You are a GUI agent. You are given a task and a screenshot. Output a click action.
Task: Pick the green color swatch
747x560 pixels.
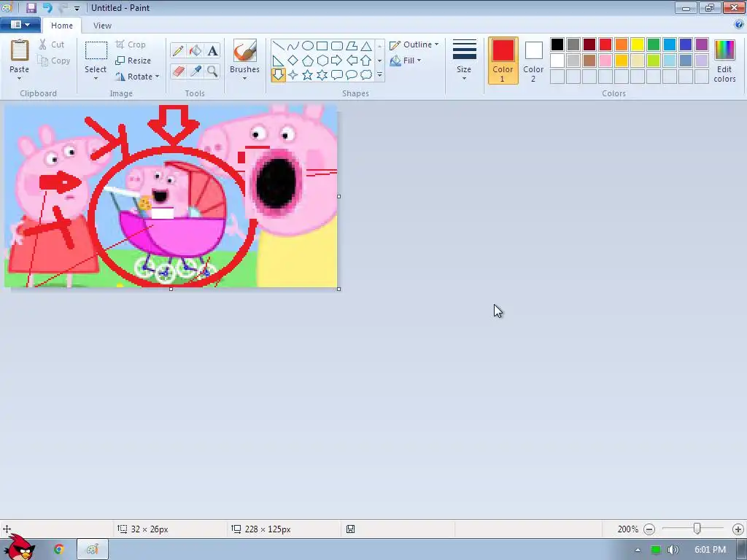coord(654,44)
